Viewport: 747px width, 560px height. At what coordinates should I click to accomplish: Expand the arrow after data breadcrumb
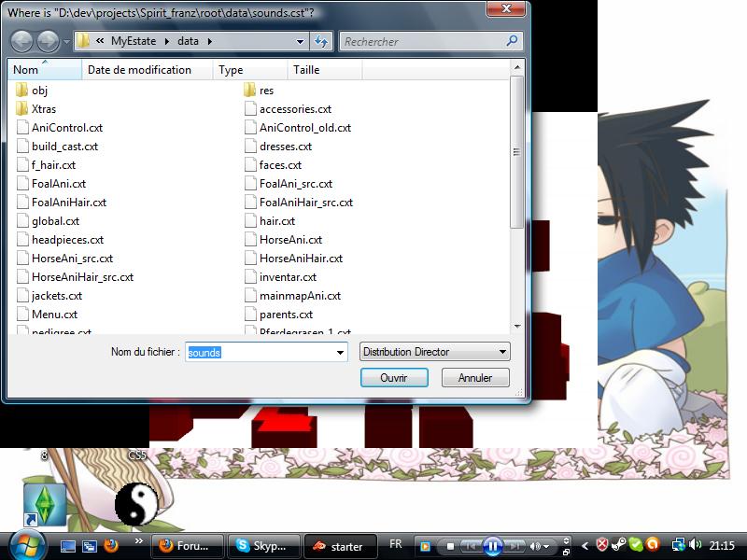[x=209, y=41]
